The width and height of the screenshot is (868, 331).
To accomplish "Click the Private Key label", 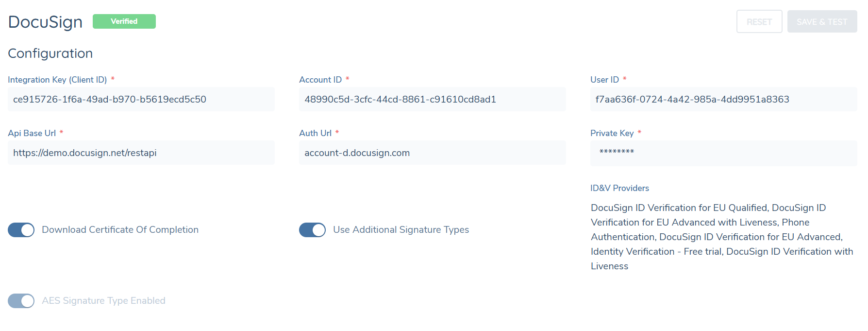I will (x=612, y=133).
